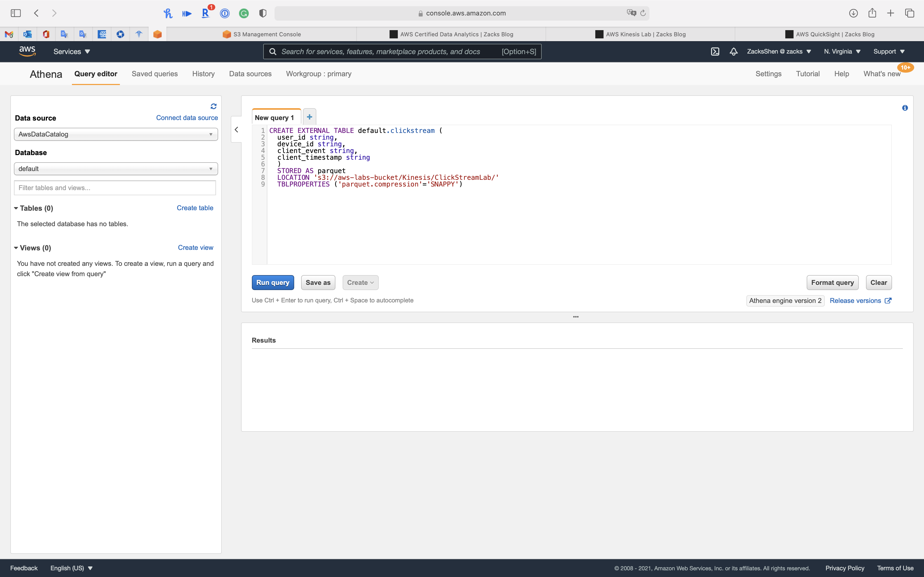
Task: Open the Safari sidebar toggle icon
Action: (16, 13)
